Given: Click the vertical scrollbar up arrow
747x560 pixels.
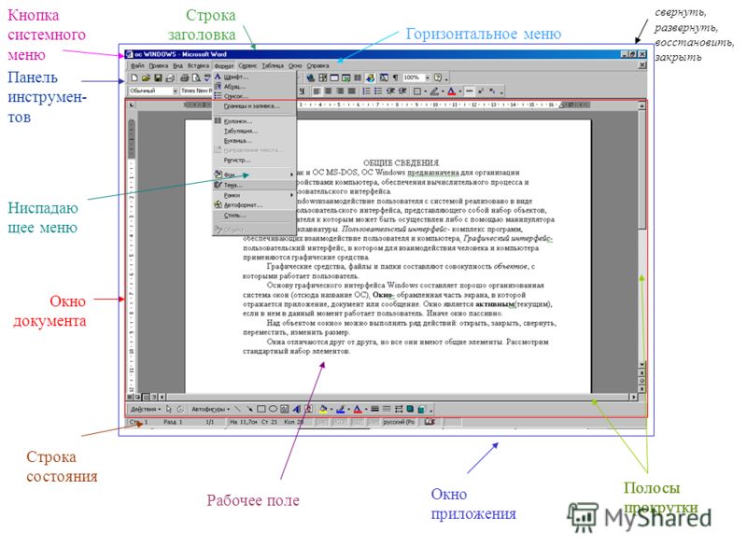Looking at the screenshot, I should point(641,105).
